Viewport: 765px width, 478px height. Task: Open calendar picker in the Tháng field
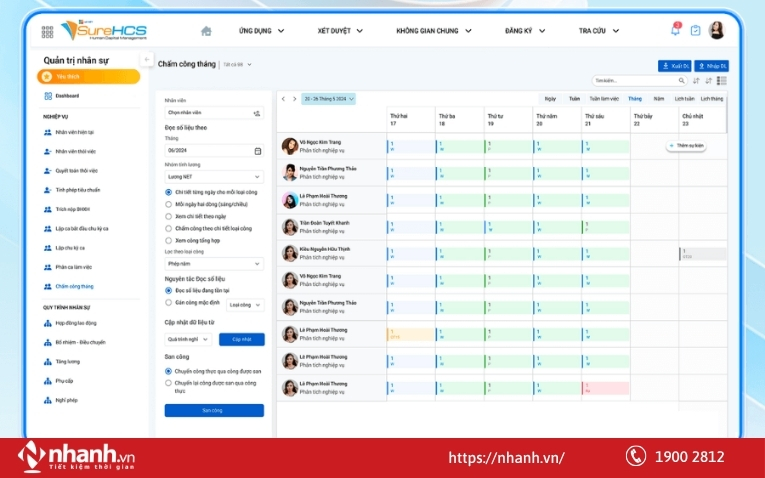click(258, 151)
